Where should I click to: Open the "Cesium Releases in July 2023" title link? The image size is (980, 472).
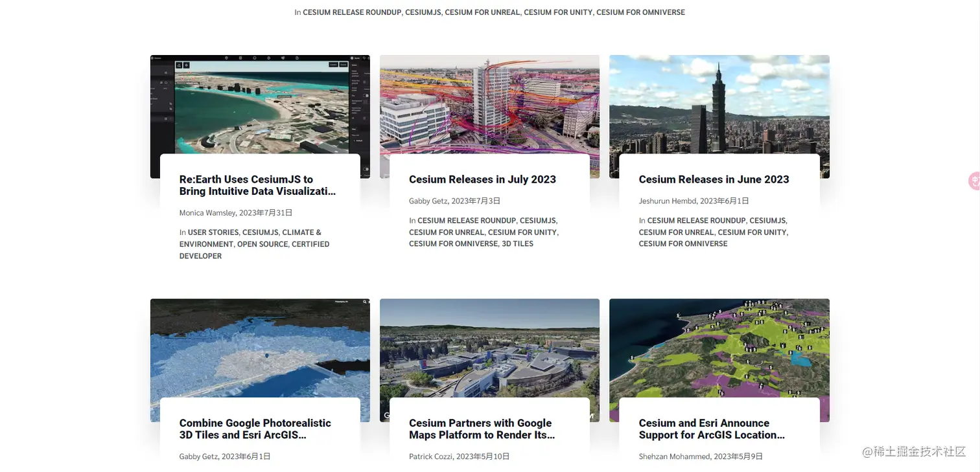(x=482, y=179)
